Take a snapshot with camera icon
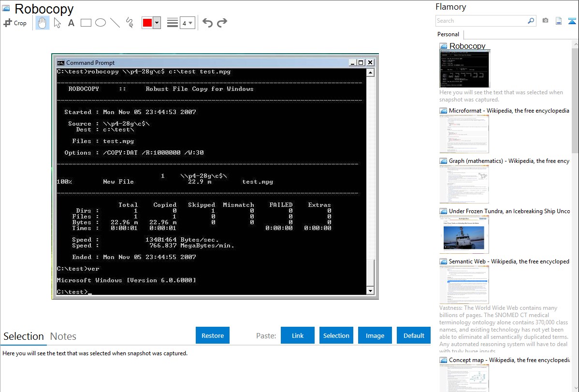 [x=545, y=21]
